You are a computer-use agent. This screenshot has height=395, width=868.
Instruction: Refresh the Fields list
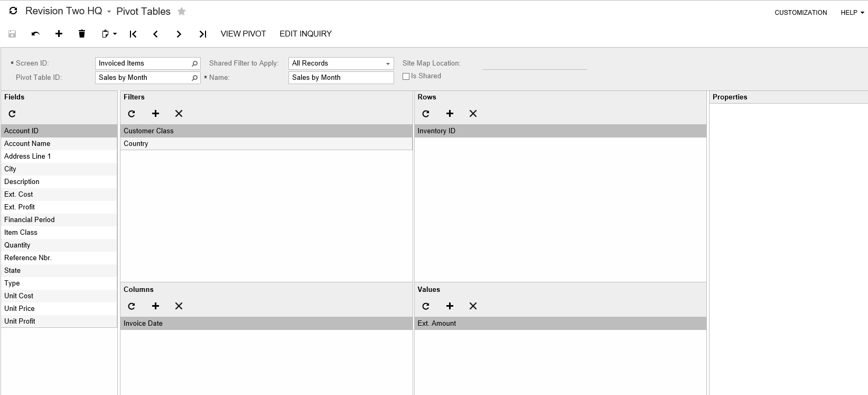[12, 114]
